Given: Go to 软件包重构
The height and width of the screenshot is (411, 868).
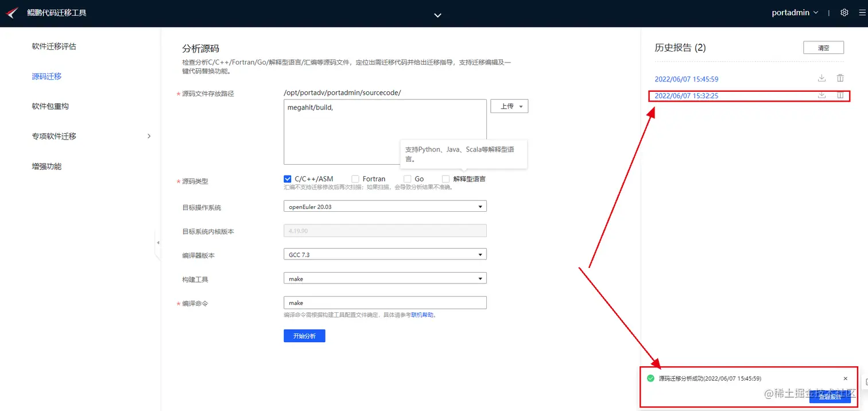Looking at the screenshot, I should point(51,106).
